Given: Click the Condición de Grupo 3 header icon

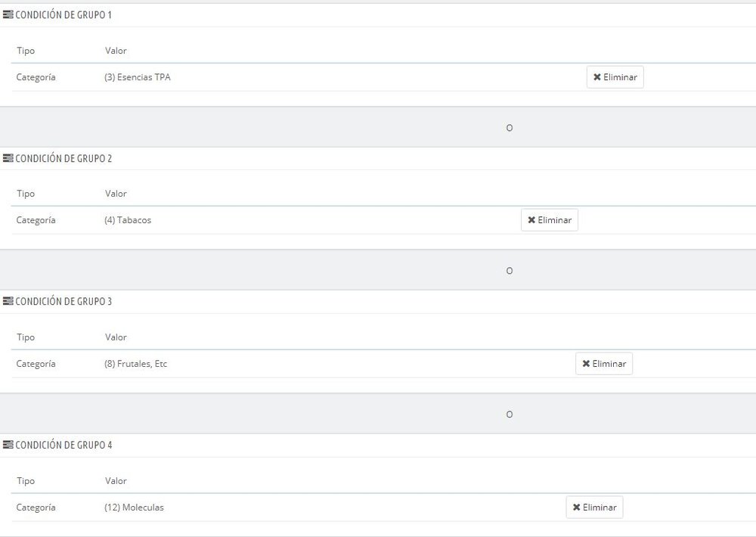Looking at the screenshot, I should [x=8, y=302].
